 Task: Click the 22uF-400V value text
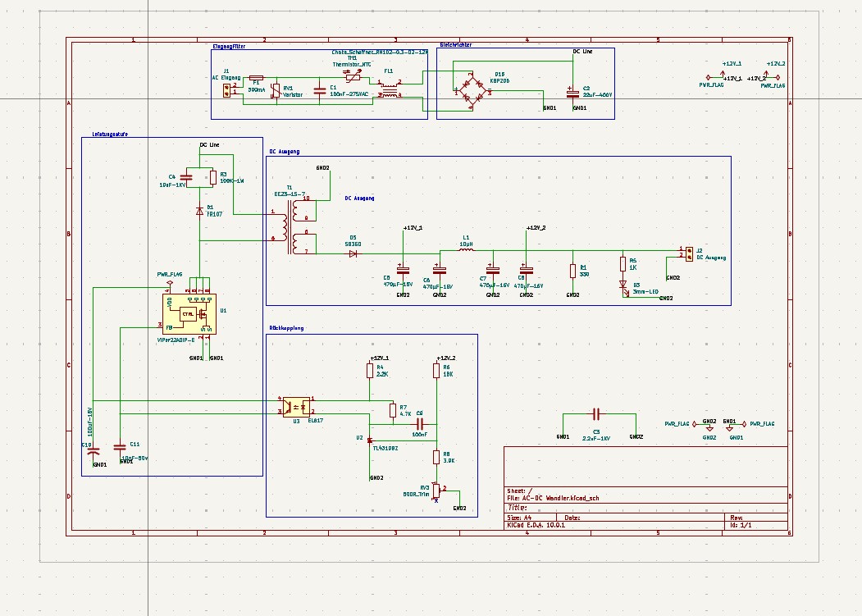pos(598,94)
